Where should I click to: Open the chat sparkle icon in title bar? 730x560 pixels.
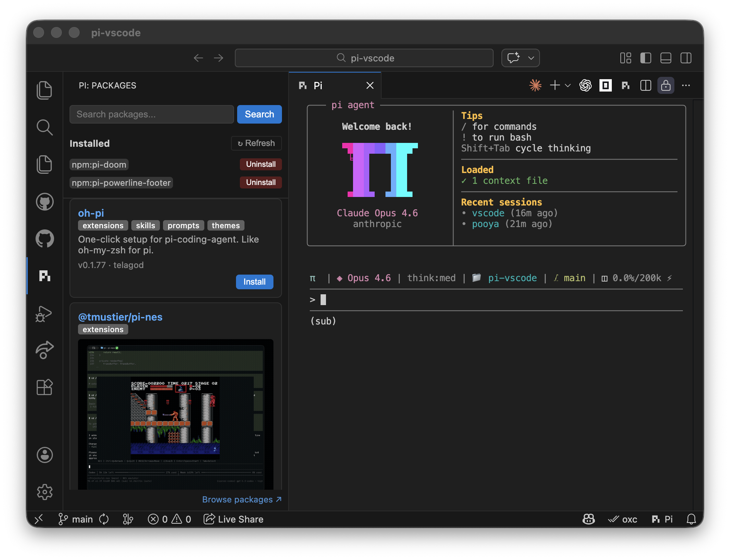(x=514, y=58)
